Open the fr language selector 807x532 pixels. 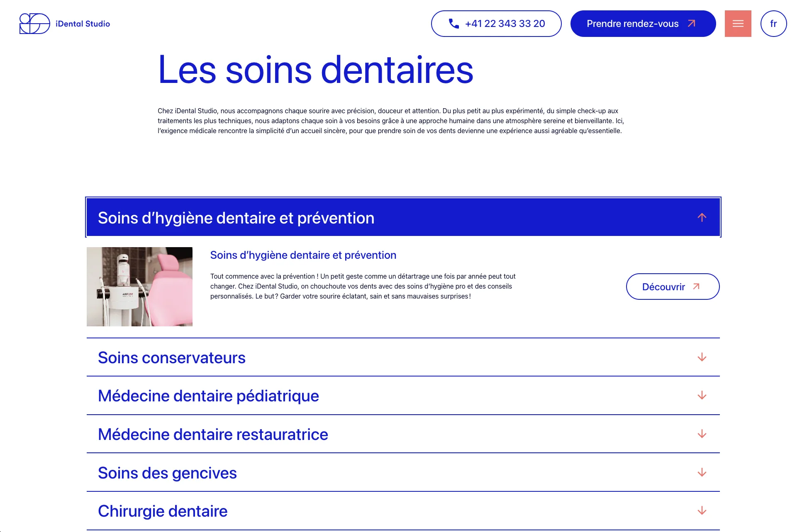click(773, 24)
